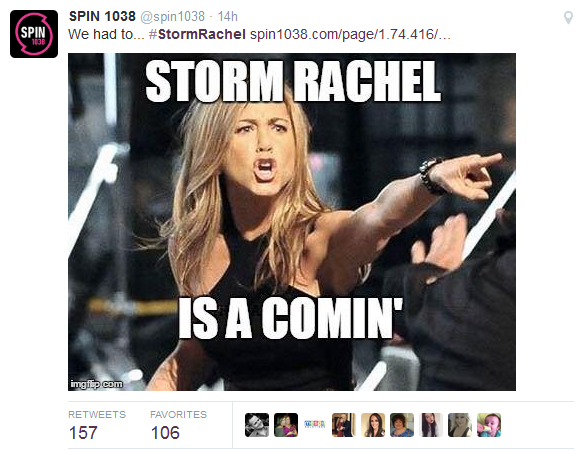
Task: Open the avatar of the baby with a bottle
Action: (x=489, y=425)
